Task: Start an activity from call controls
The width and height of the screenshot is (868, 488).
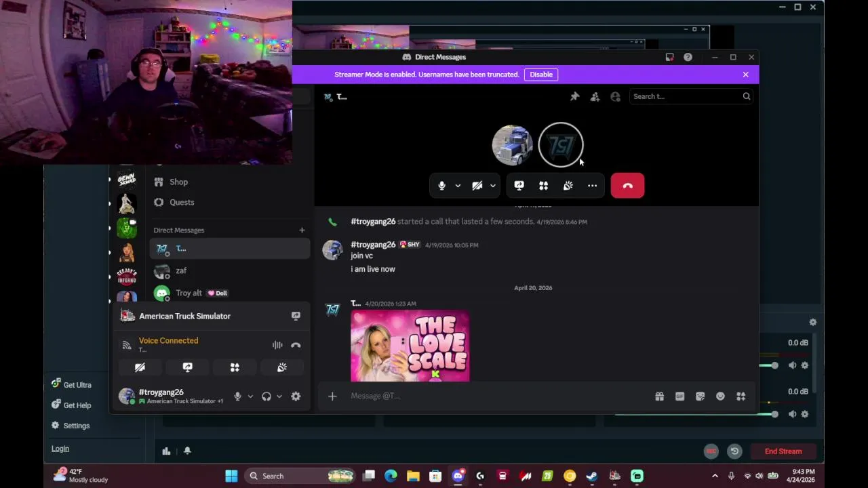Action: [543, 186]
